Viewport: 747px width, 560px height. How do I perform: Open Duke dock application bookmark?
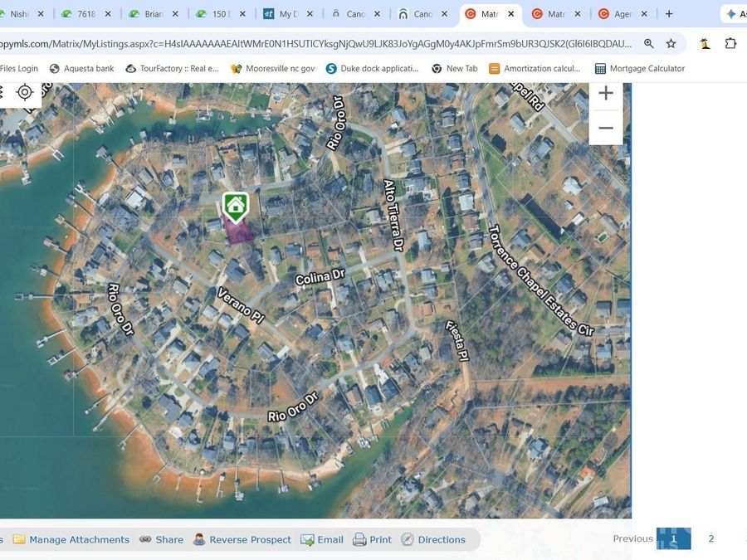pyautogui.click(x=372, y=69)
